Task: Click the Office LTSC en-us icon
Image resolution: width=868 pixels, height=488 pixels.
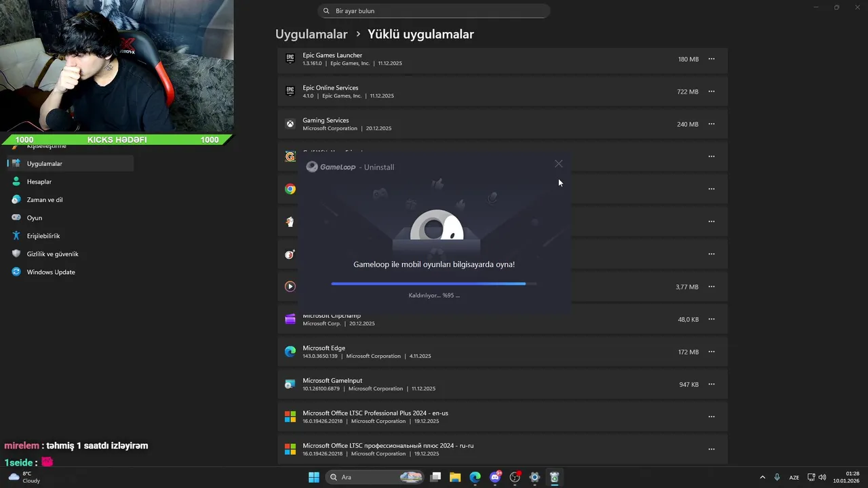Action: pos(290,417)
